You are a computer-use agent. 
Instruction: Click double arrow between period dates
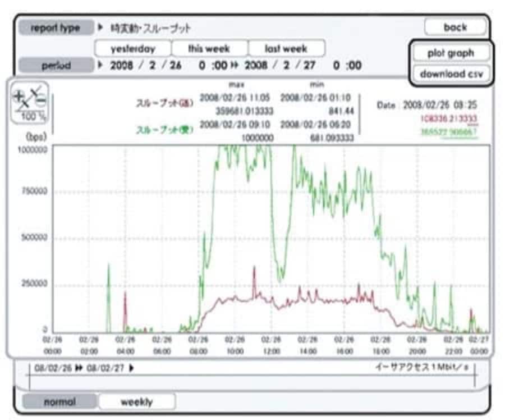[x=235, y=65]
